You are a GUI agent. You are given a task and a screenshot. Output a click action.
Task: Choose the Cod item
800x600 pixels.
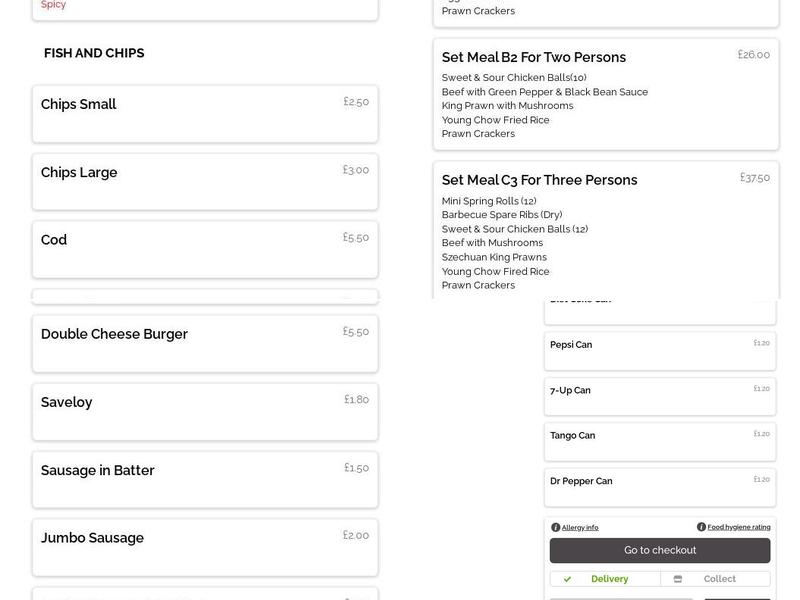click(x=204, y=249)
